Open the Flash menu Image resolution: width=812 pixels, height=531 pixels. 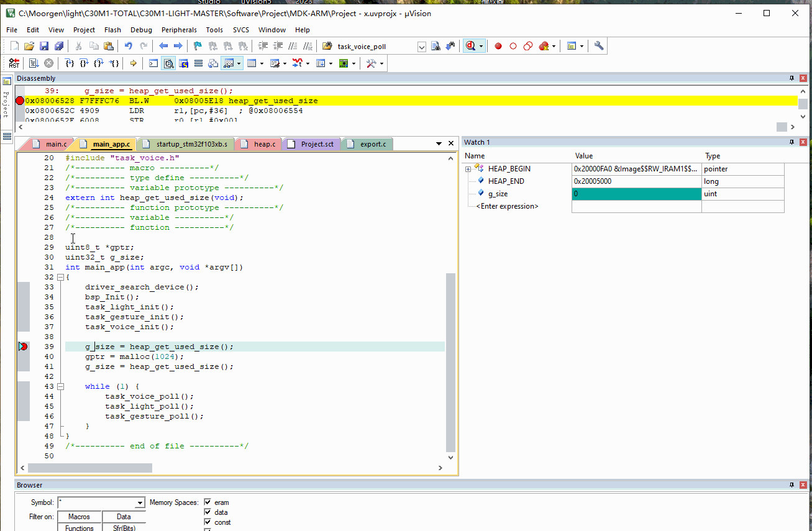pyautogui.click(x=112, y=30)
